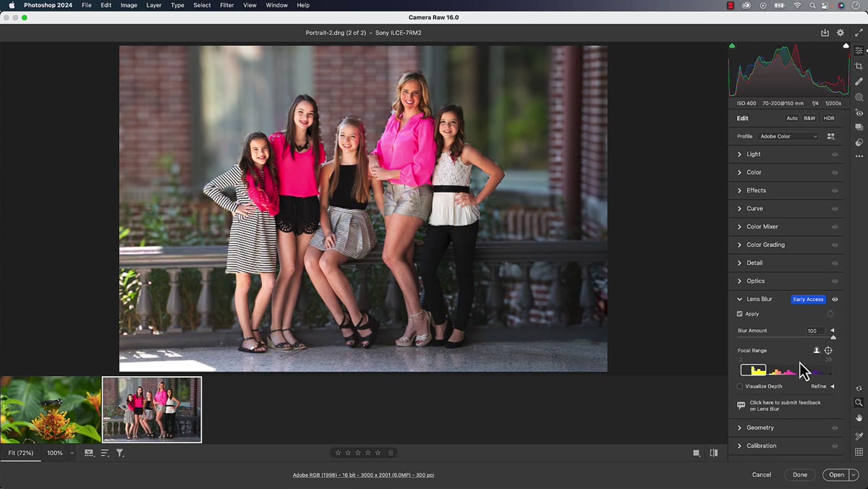
Task: Toggle Geometry panel visibility eye
Action: 835,428
